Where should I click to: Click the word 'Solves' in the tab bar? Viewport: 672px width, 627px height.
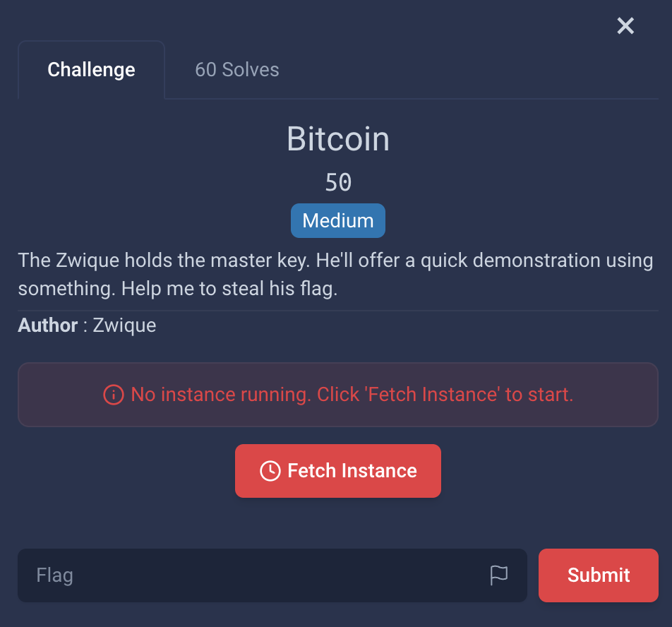point(251,70)
